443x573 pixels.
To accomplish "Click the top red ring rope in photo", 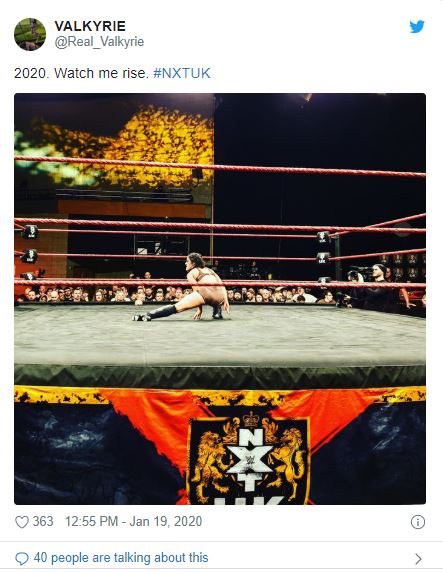I will click(220, 167).
